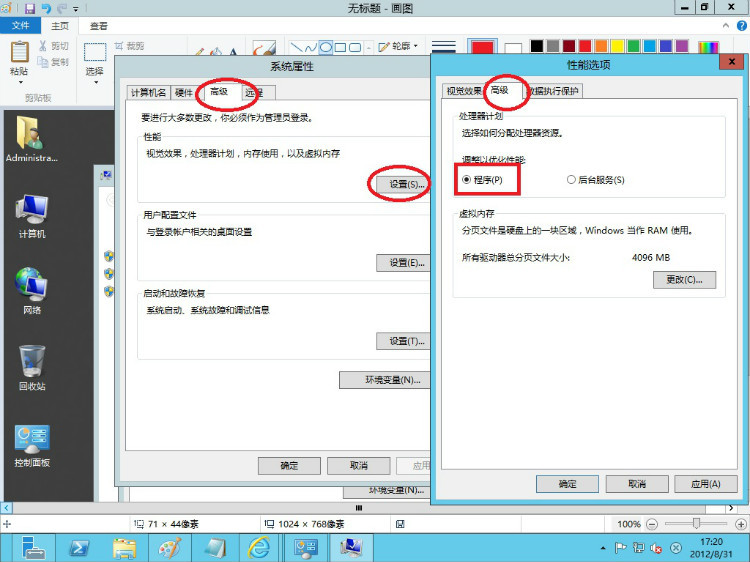Image resolution: width=750 pixels, height=562 pixels.
Task: Open Server Manager from the taskbar
Action: point(33,548)
